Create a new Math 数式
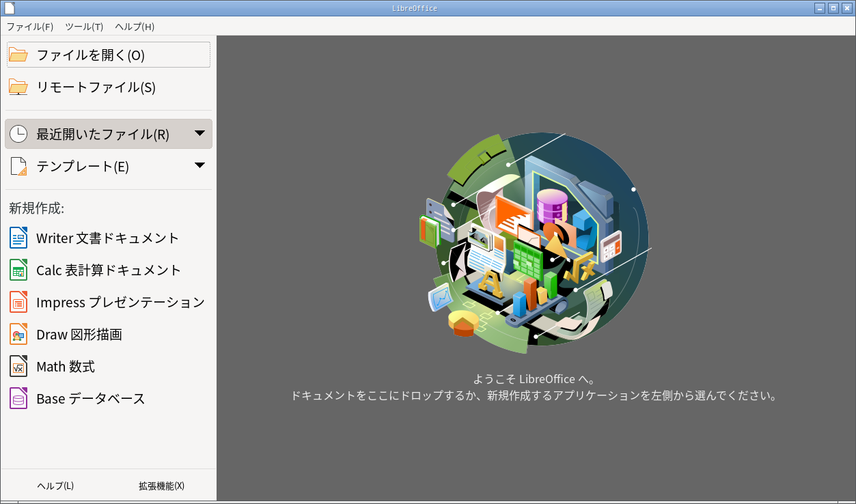This screenshot has width=856, height=504. 109,366
